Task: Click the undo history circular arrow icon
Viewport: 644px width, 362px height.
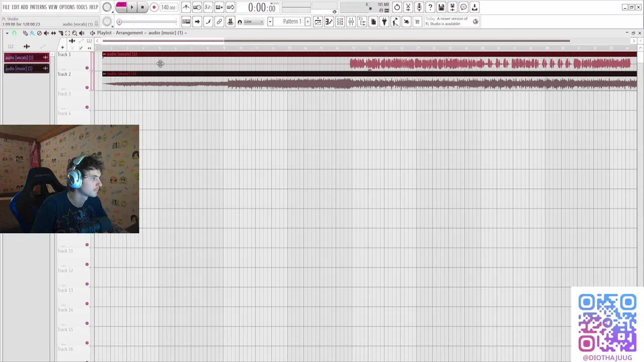Action: point(397,7)
